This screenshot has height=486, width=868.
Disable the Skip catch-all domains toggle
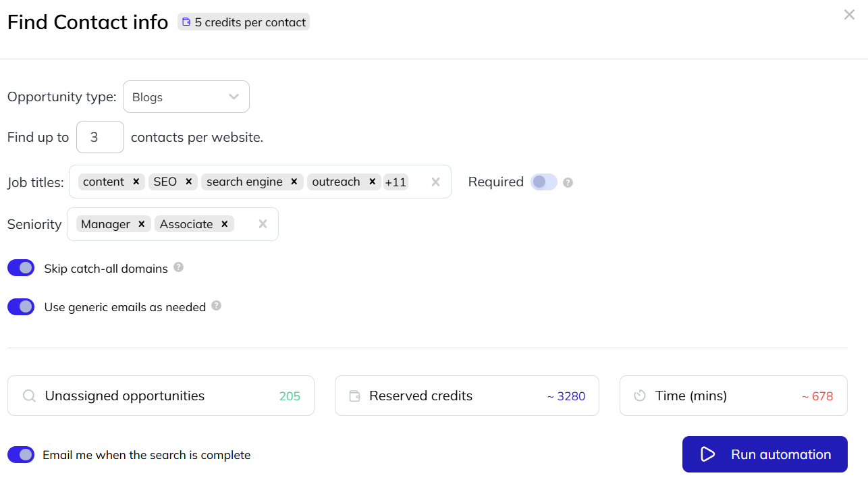pos(21,267)
